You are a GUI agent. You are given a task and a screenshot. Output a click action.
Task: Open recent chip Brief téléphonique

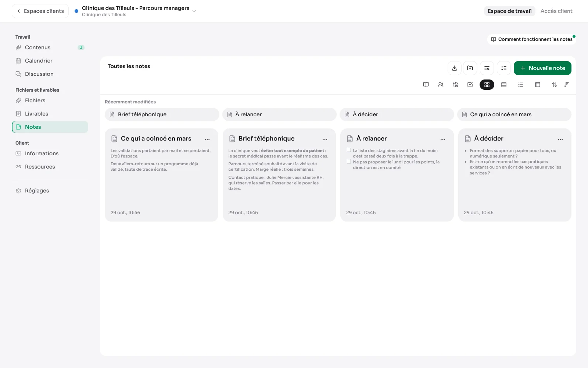point(162,114)
